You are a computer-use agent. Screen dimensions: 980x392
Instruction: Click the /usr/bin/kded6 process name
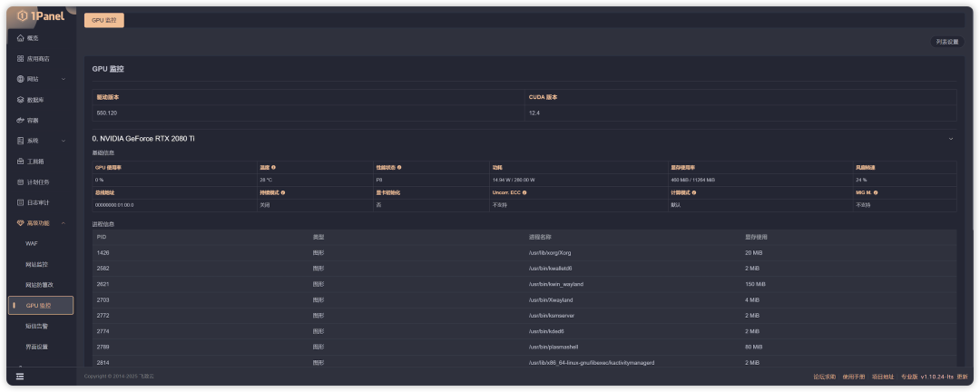point(546,331)
